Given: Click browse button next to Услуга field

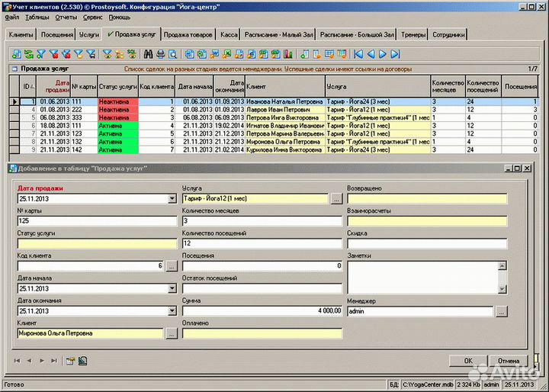Looking at the screenshot, I should [336, 199].
